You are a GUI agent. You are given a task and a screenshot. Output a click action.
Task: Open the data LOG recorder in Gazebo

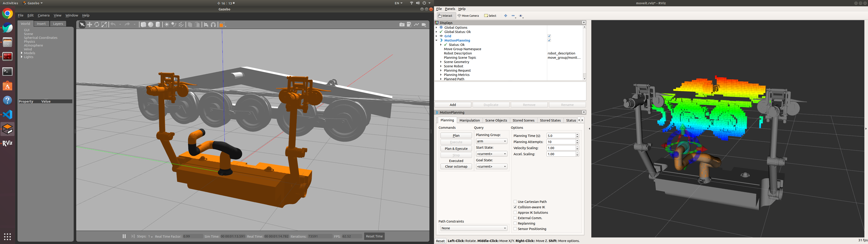(x=409, y=25)
